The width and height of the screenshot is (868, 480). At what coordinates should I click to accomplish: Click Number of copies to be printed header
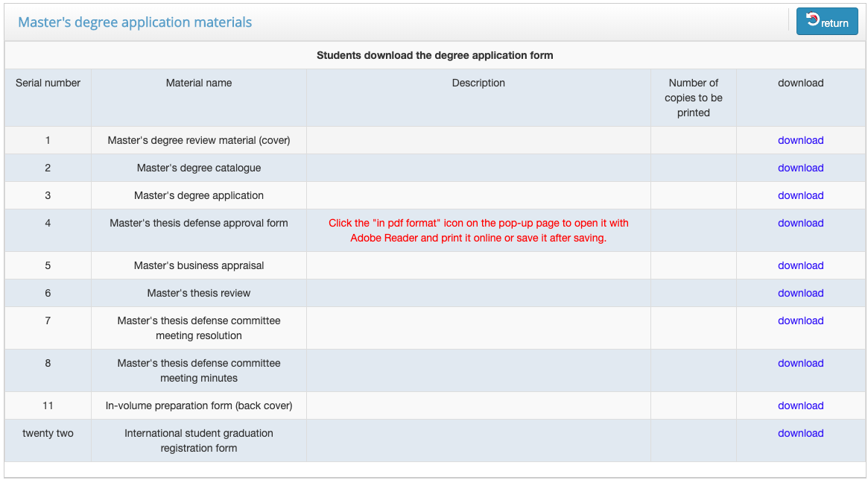tap(693, 98)
